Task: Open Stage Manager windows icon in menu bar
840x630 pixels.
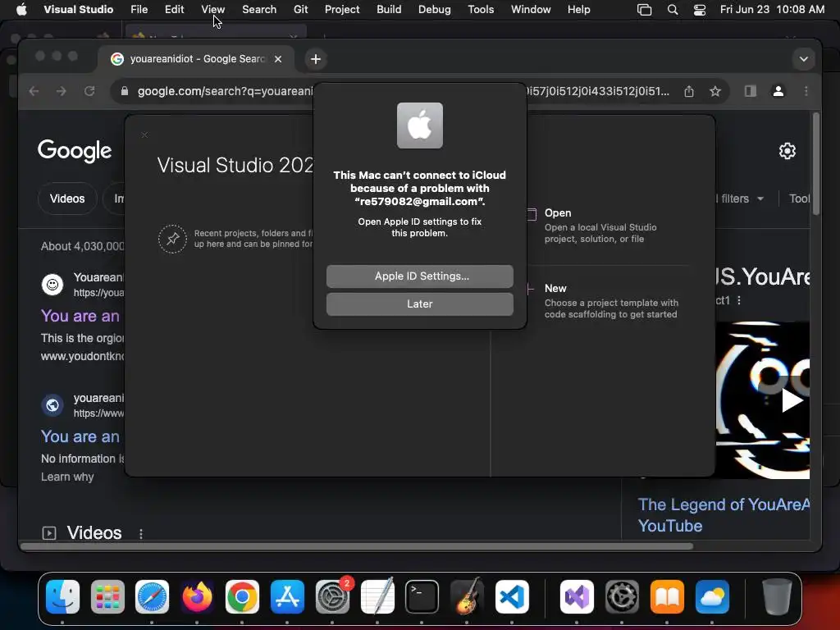Action: (x=645, y=9)
